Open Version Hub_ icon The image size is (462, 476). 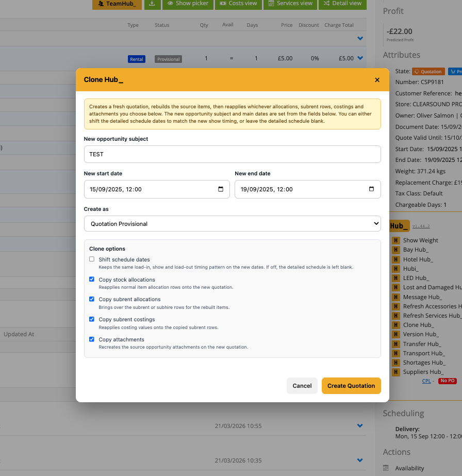(x=395, y=335)
